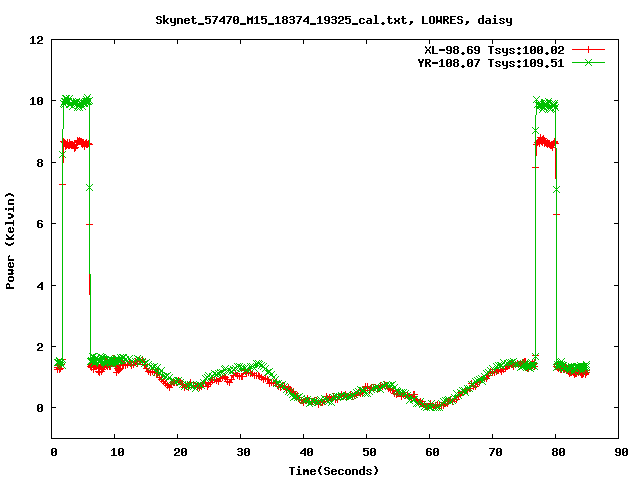Image resolution: width=640 pixels, height=480 pixels.
Task: Click the left red plateau near 8.6 Kelvin
Action: [76, 144]
